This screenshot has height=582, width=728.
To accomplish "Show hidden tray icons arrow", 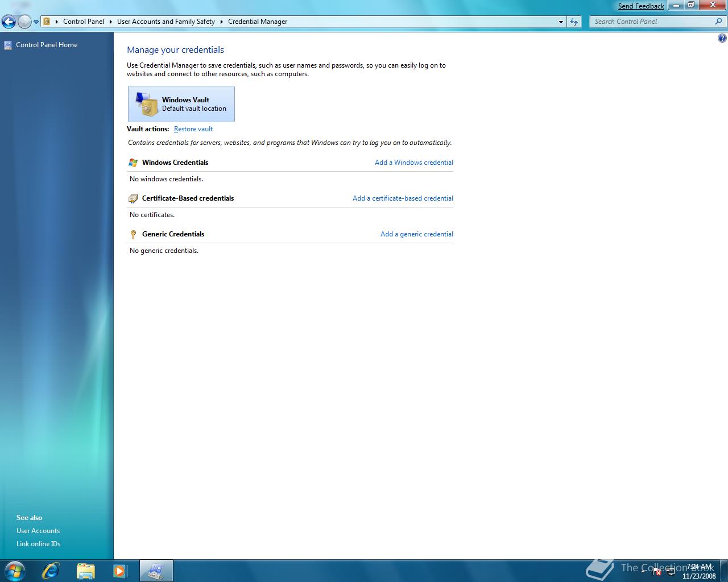I will [x=643, y=571].
